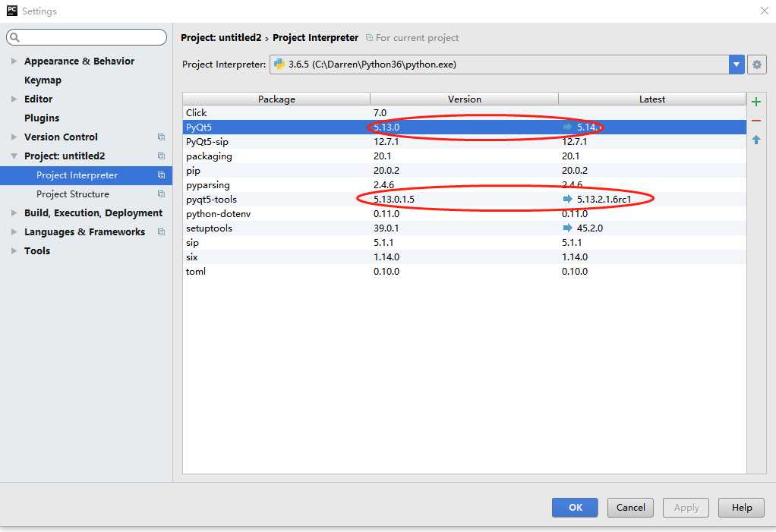Click the uninstall package minus icon
The height and width of the screenshot is (532, 776).
point(755,121)
